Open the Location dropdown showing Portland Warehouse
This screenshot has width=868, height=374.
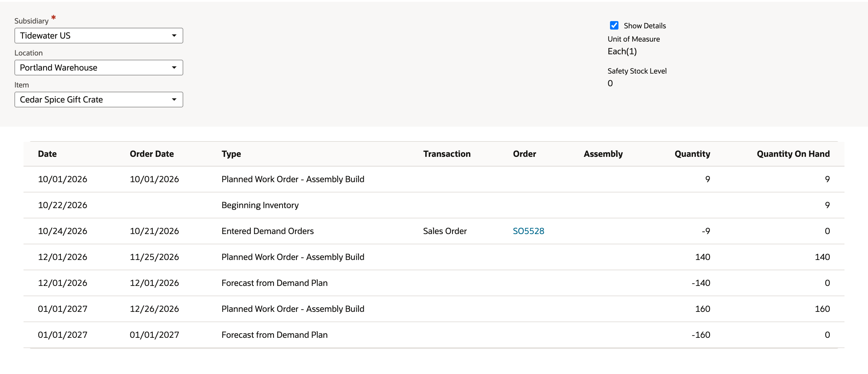(x=99, y=68)
